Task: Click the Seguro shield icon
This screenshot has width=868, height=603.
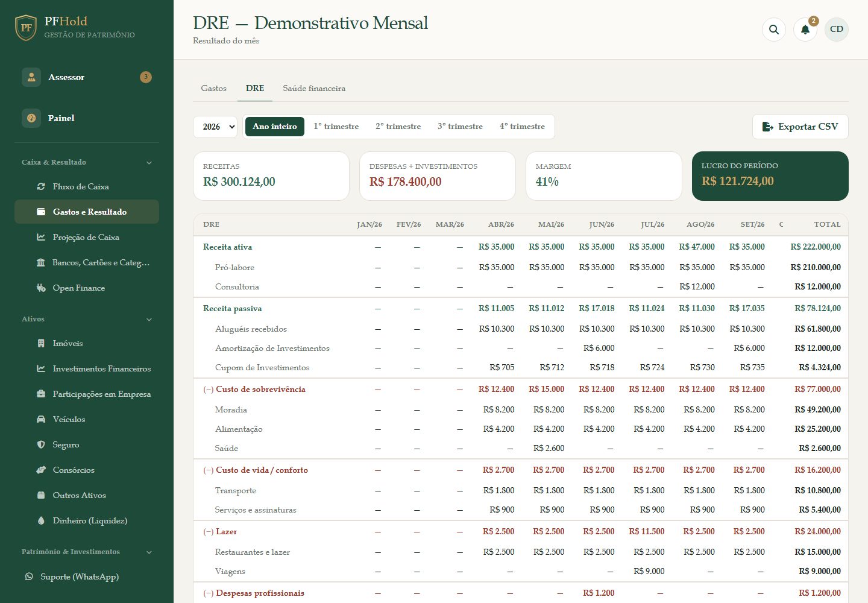Action: coord(41,444)
